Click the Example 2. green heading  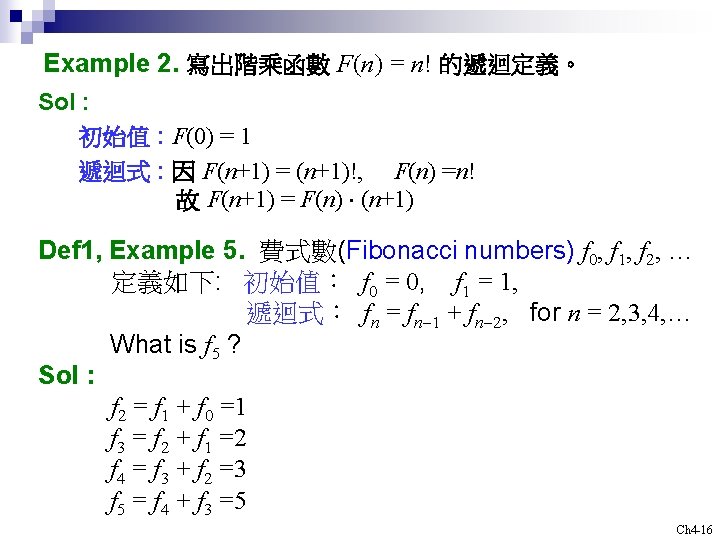[x=111, y=63]
